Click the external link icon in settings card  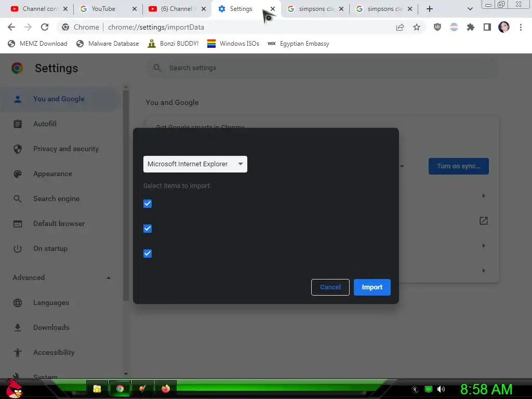pos(484,221)
